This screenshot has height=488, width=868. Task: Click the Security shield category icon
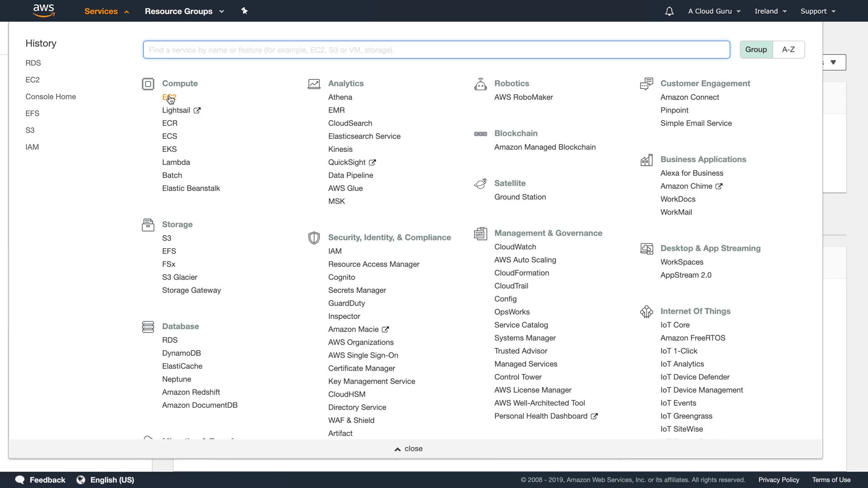[x=314, y=238]
